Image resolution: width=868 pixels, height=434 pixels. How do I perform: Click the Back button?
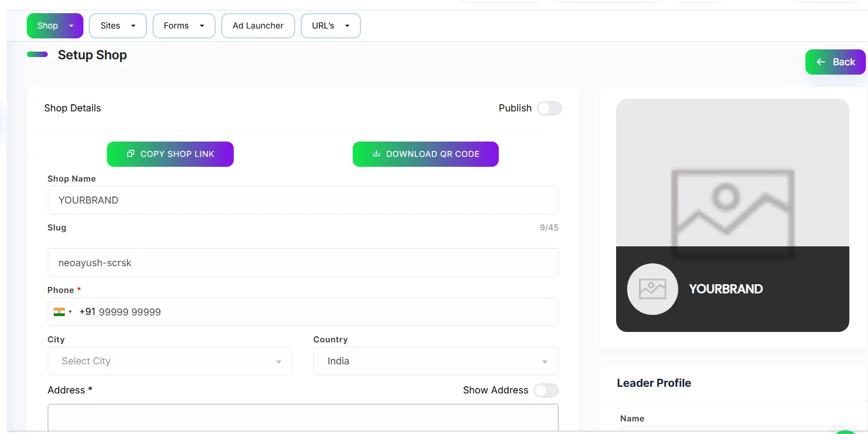[x=835, y=62]
